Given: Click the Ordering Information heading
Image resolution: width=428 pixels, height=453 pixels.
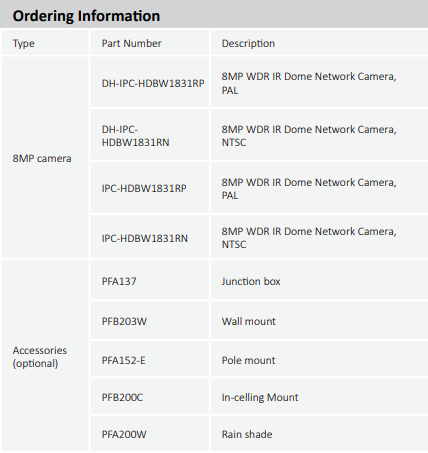Looking at the screenshot, I should click(x=86, y=16).
